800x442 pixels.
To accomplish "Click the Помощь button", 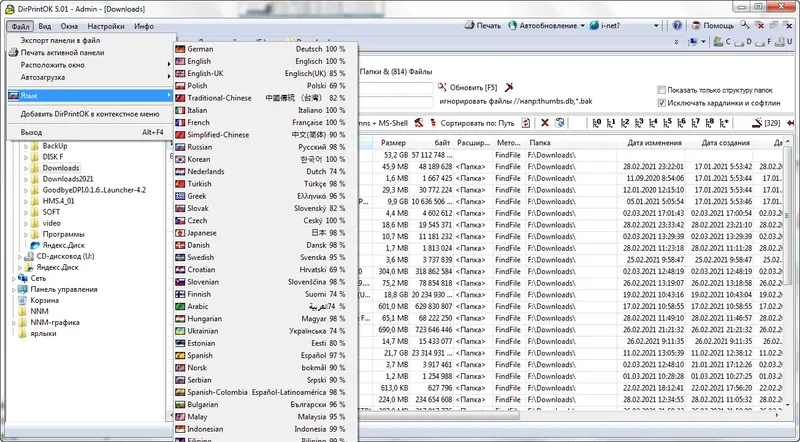I will (713, 26).
